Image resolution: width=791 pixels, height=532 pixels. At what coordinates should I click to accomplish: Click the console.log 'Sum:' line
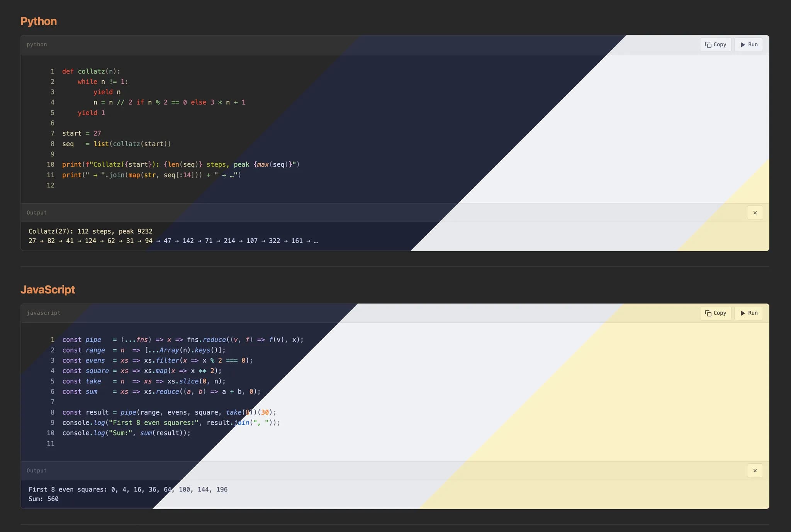click(x=126, y=433)
